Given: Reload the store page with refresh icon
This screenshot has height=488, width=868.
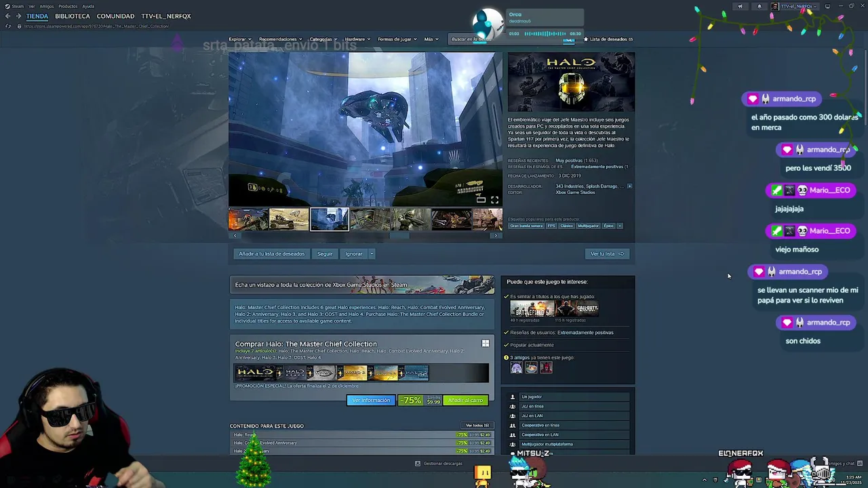Looking at the screenshot, I should pos(8,26).
